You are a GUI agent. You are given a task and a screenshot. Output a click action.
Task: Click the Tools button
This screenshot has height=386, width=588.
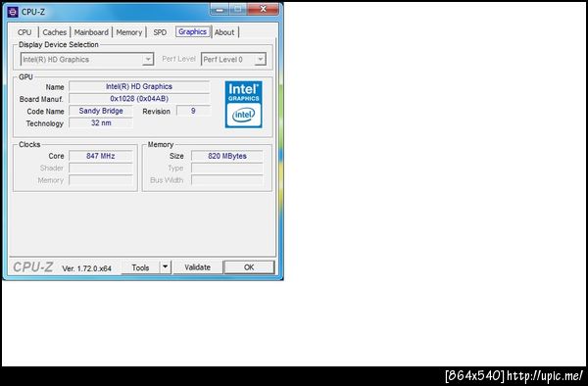click(x=140, y=267)
